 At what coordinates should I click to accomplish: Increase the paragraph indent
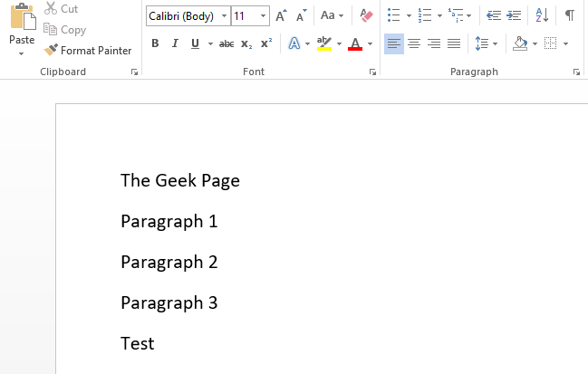(514, 15)
